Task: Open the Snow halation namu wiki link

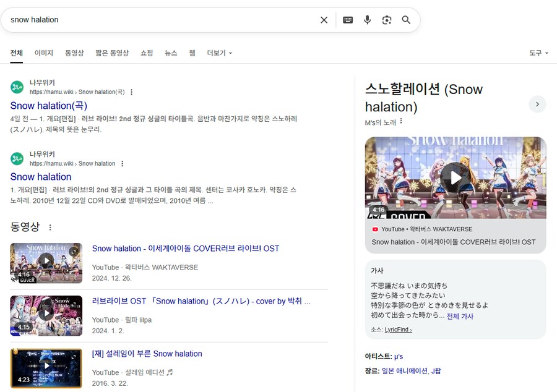Action: click(41, 177)
